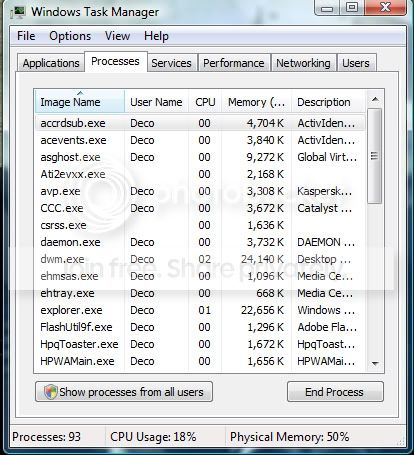
Task: Open the File menu
Action: click(26, 36)
